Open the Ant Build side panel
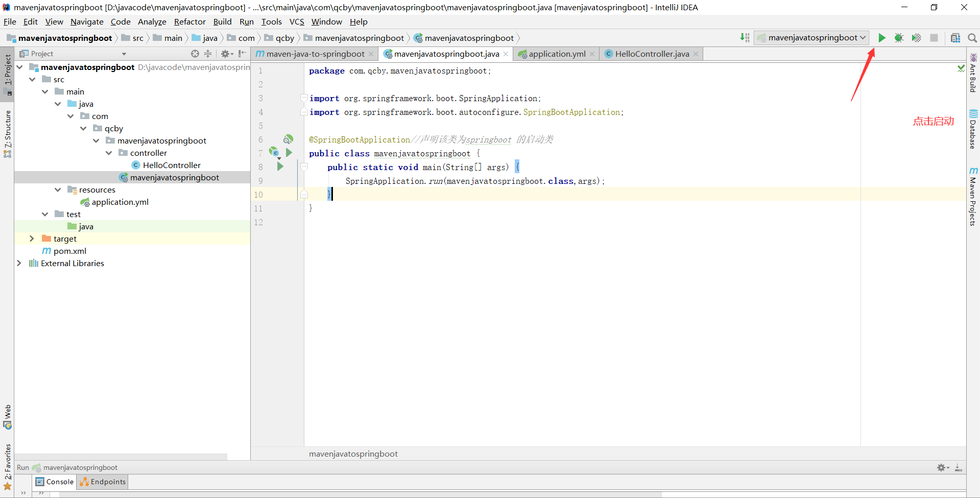Image resolution: width=980 pixels, height=498 pixels. click(973, 73)
